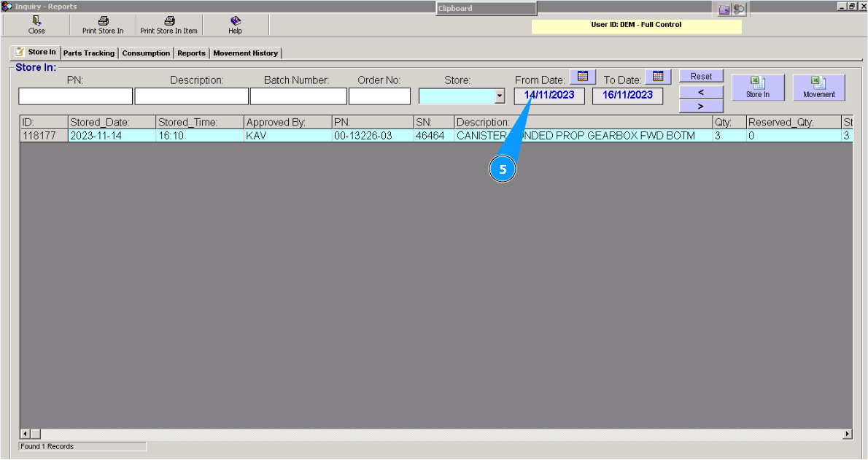This screenshot has width=868, height=460.
Task: Export Movement to Excel
Action: [818, 88]
